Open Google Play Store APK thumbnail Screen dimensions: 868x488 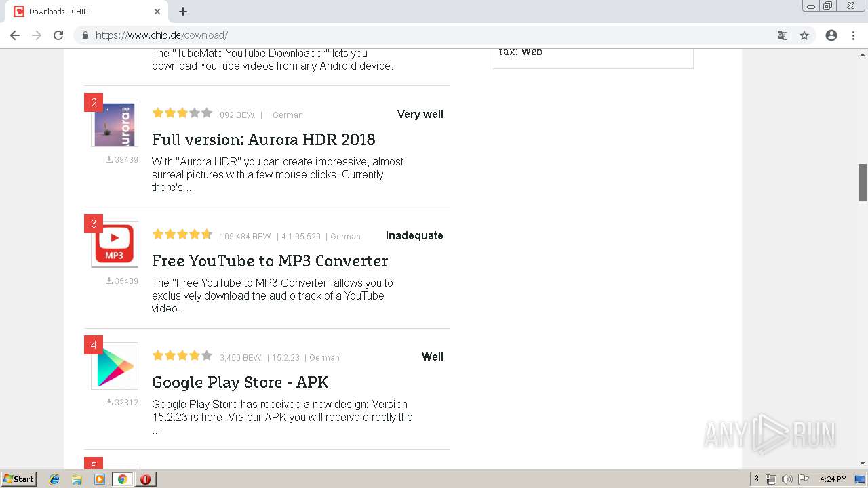pos(115,366)
